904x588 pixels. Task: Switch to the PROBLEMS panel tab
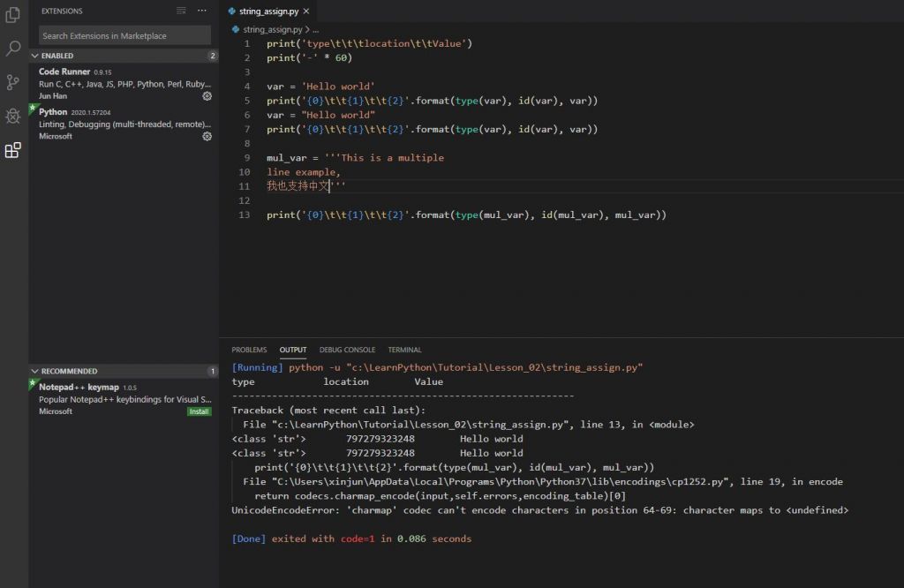[249, 350]
